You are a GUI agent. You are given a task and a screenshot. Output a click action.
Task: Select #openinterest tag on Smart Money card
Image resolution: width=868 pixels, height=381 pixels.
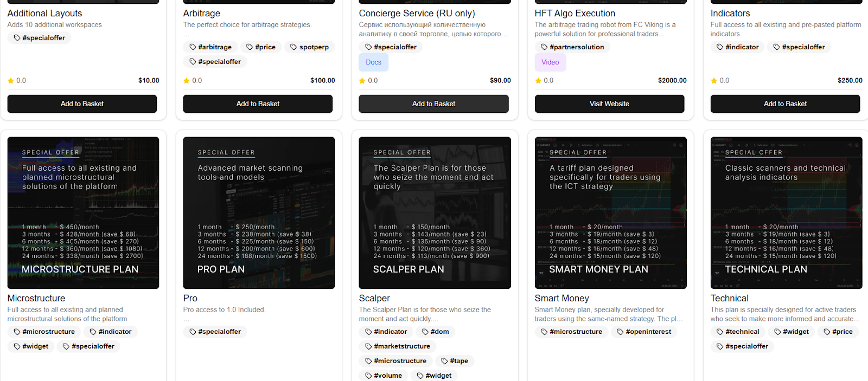644,332
